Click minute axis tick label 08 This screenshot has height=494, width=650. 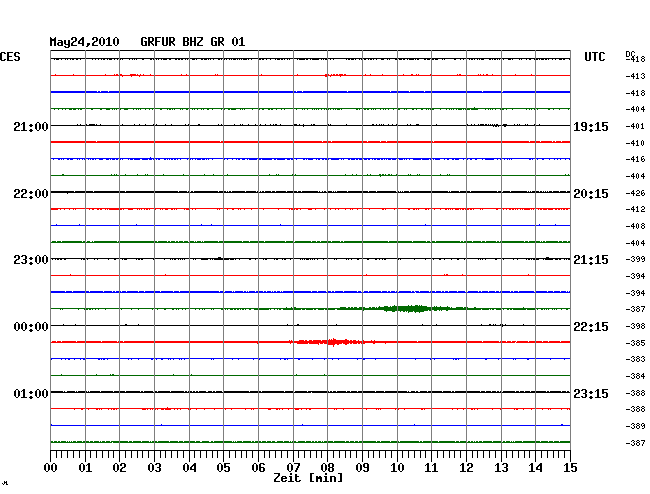(x=327, y=468)
